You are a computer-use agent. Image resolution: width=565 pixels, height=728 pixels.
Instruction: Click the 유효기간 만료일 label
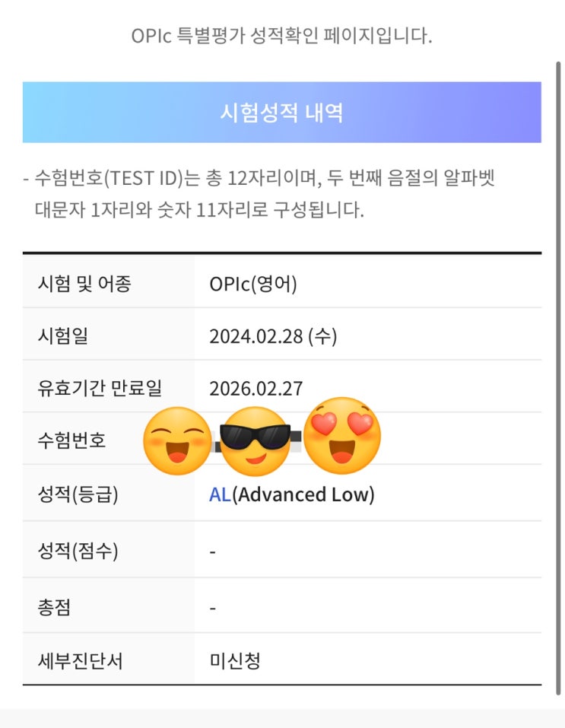[x=100, y=388]
